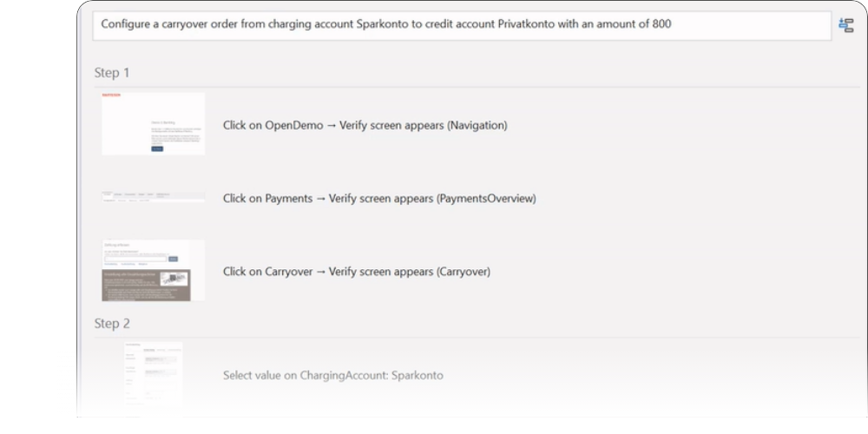Viewport: 868px width, 434px height.
Task: Click the ChargingAccount element name in Step 2
Action: 344,376
